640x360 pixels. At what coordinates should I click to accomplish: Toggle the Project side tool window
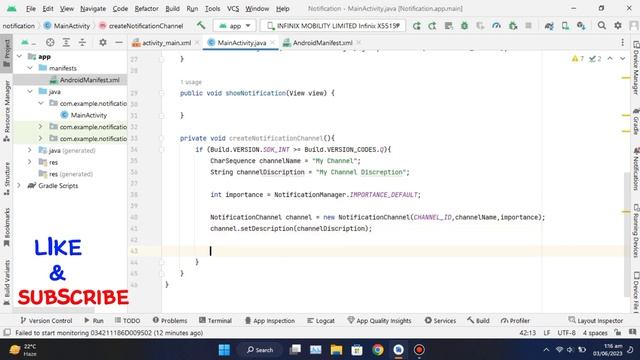coord(7,53)
